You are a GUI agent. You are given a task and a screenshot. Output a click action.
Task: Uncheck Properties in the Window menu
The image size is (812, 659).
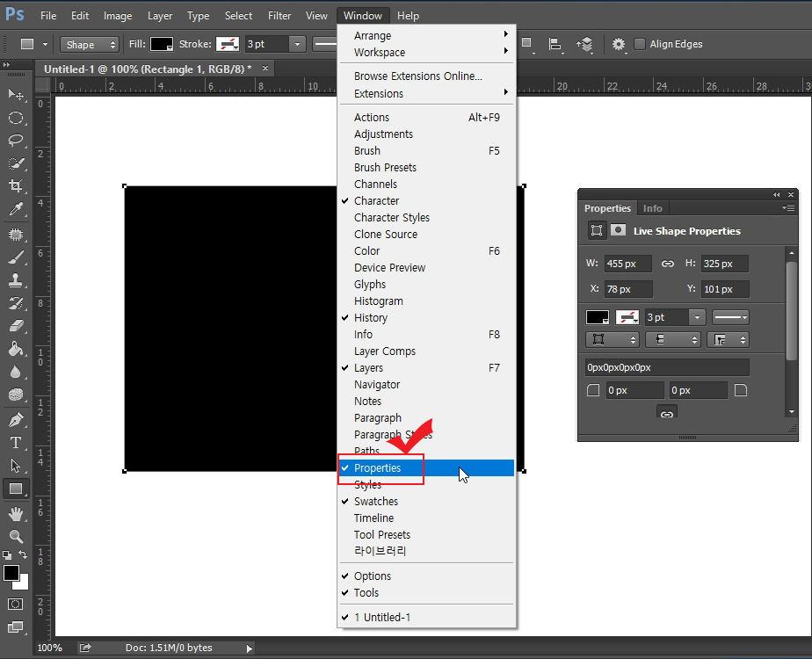[427, 468]
